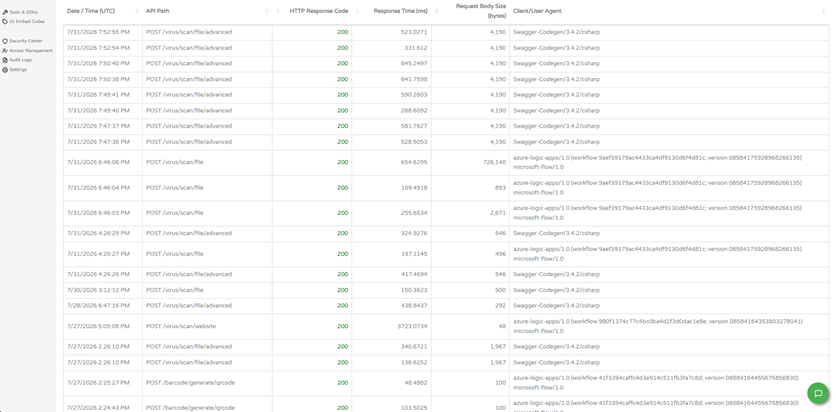Select timestamp 7/31/2026 4:26:29 PM
The image size is (836, 412).
[x=98, y=233]
